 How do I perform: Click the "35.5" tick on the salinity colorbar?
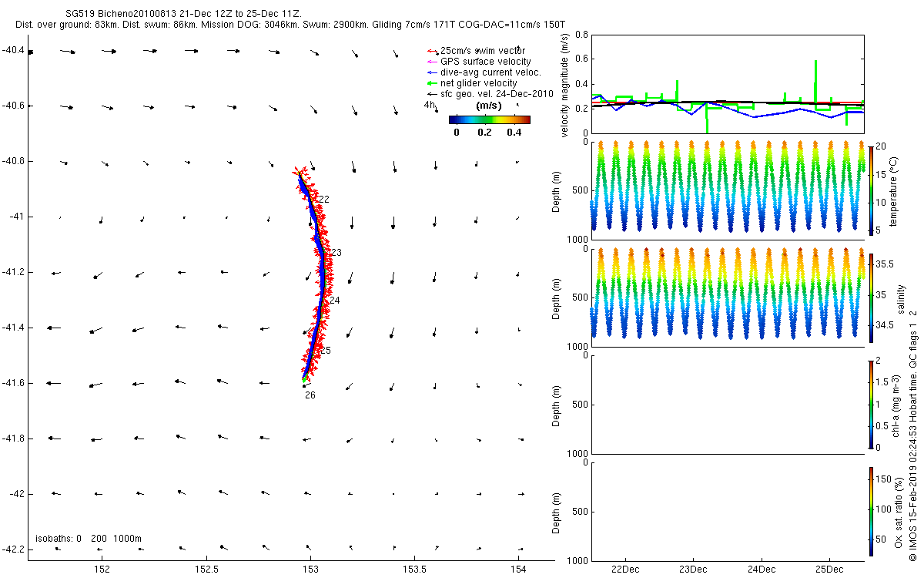click(885, 264)
